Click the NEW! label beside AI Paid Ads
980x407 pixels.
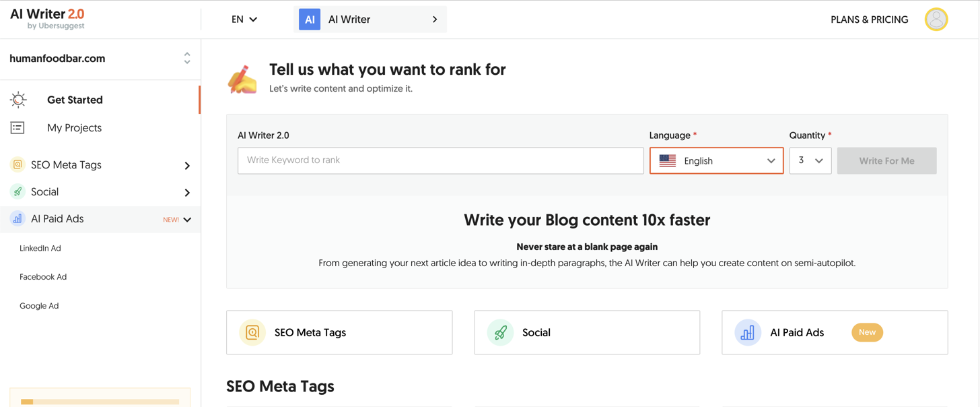coord(171,220)
